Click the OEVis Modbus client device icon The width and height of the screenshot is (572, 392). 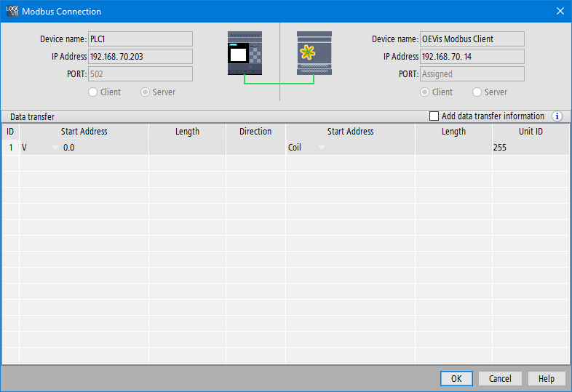click(x=314, y=52)
